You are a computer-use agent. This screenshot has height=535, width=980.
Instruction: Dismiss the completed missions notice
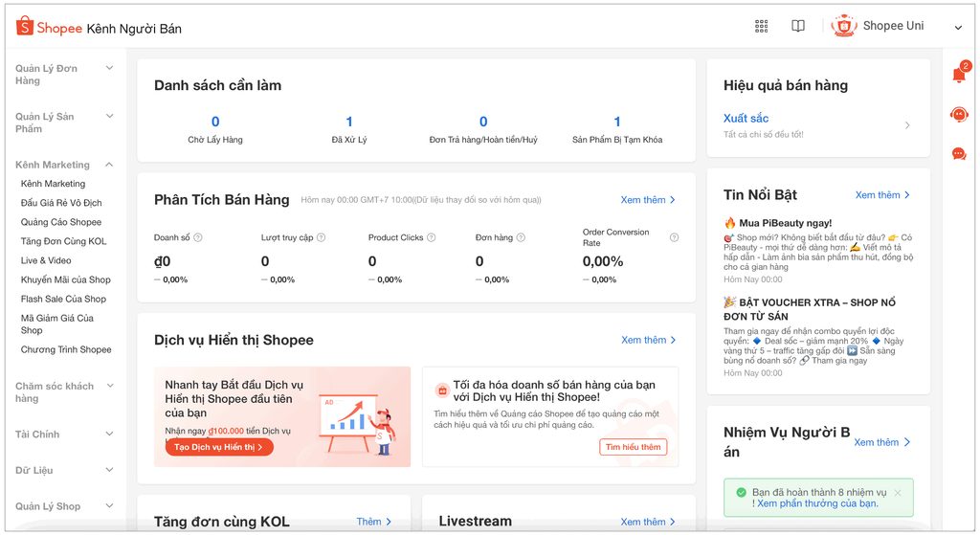tap(898, 493)
